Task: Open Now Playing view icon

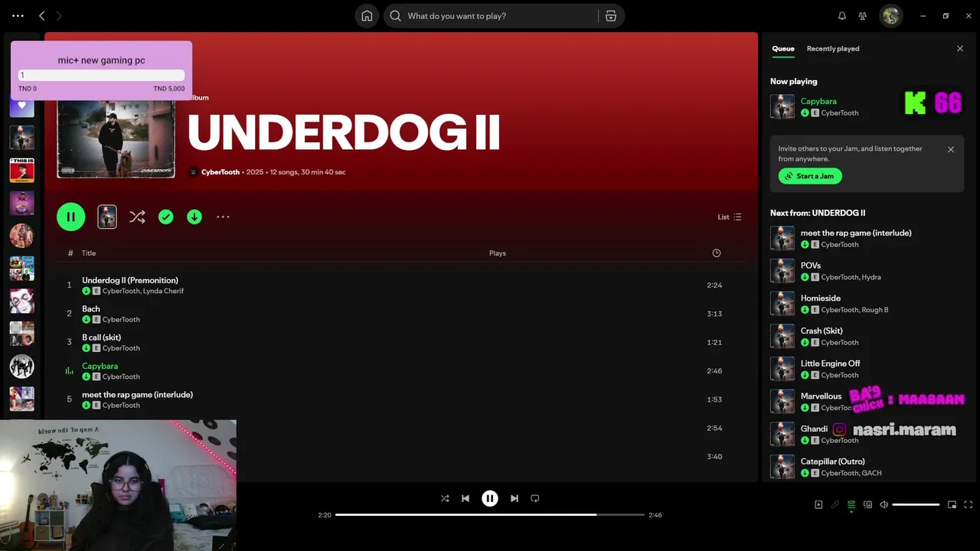Action: [x=818, y=505]
